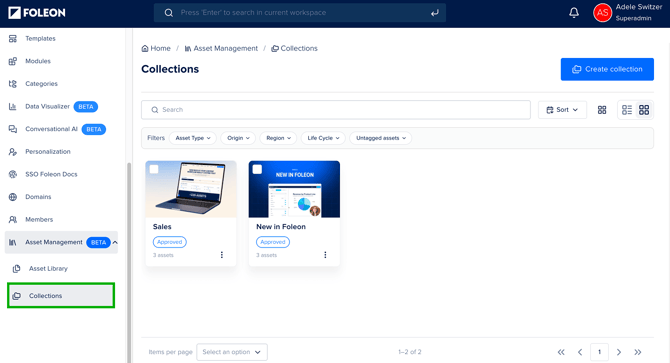Image resolution: width=670 pixels, height=363 pixels.
Task: Go to Asset Management breadcrumb
Action: (221, 48)
